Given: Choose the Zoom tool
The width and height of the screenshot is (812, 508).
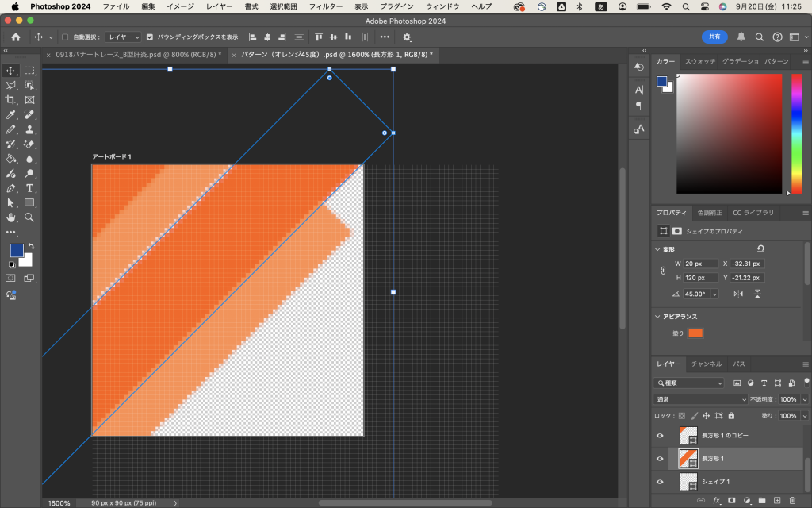Looking at the screenshot, I should click(x=29, y=217).
